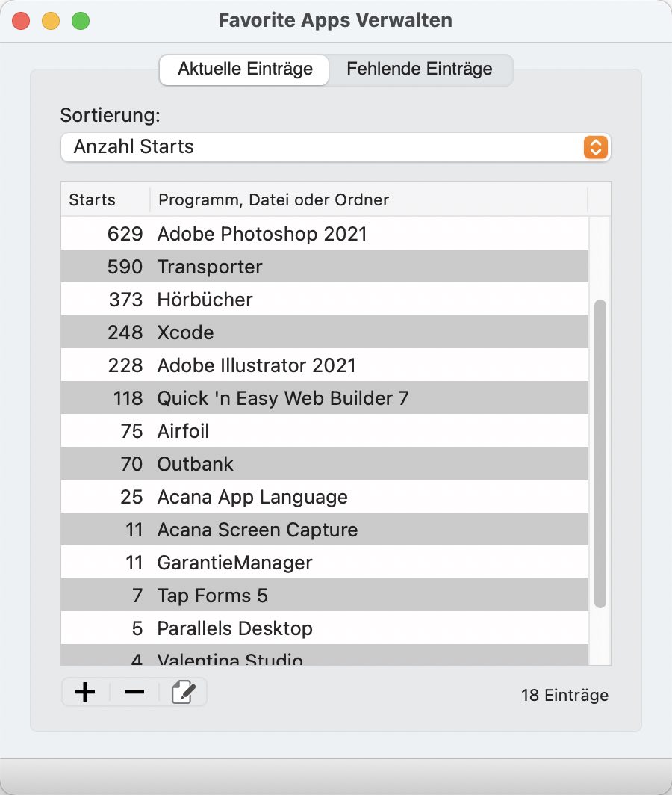The height and width of the screenshot is (795, 672).
Task: Select the Hörbücher entry
Action: pos(324,300)
